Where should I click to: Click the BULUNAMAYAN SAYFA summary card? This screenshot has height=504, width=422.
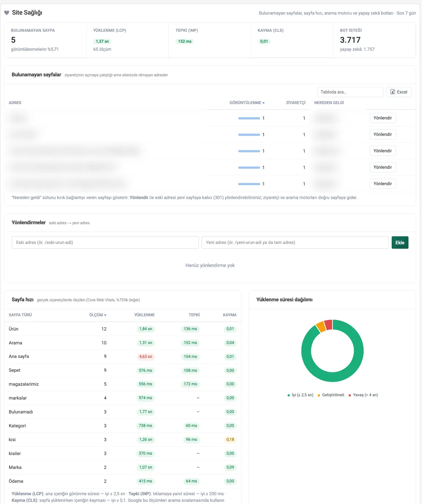pos(45,40)
